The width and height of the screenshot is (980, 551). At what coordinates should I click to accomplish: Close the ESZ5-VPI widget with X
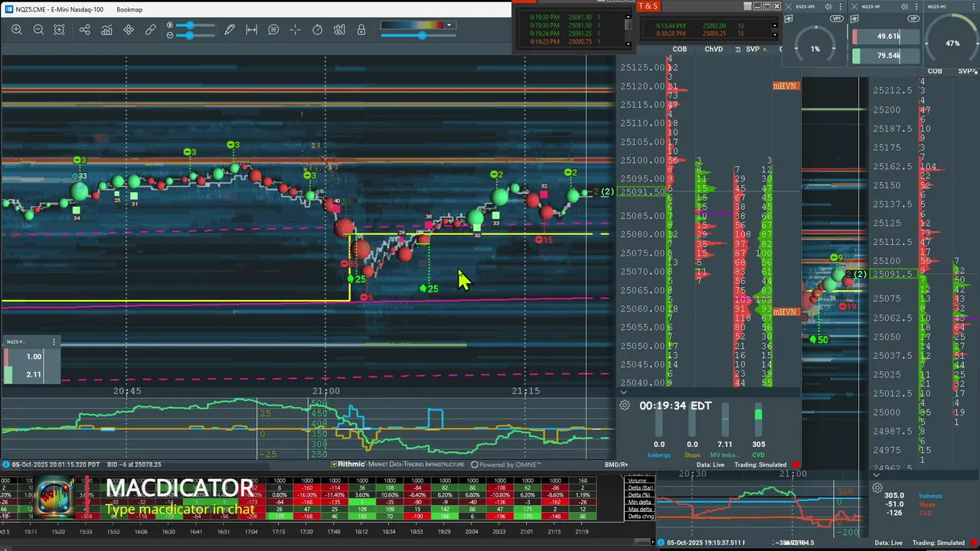[789, 6]
